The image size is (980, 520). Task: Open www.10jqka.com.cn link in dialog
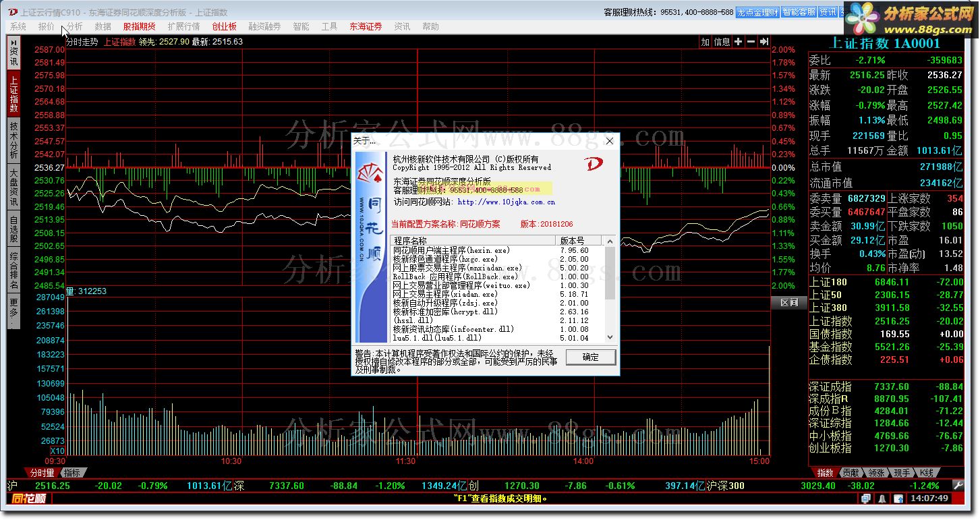(x=506, y=201)
